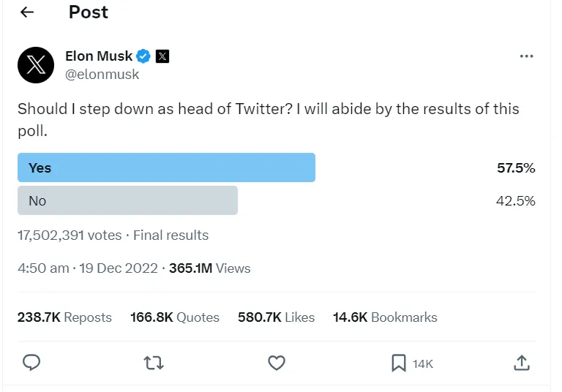Click the 4:50 am 19 Dec 2022 timestamp
The height and width of the screenshot is (392, 562).
(87, 268)
